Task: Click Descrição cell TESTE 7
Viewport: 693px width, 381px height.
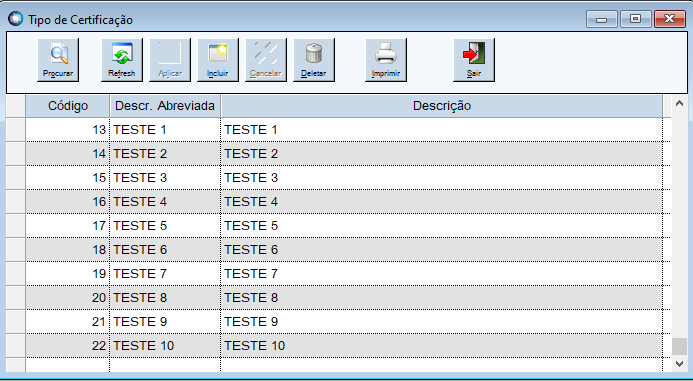Action: coord(442,274)
